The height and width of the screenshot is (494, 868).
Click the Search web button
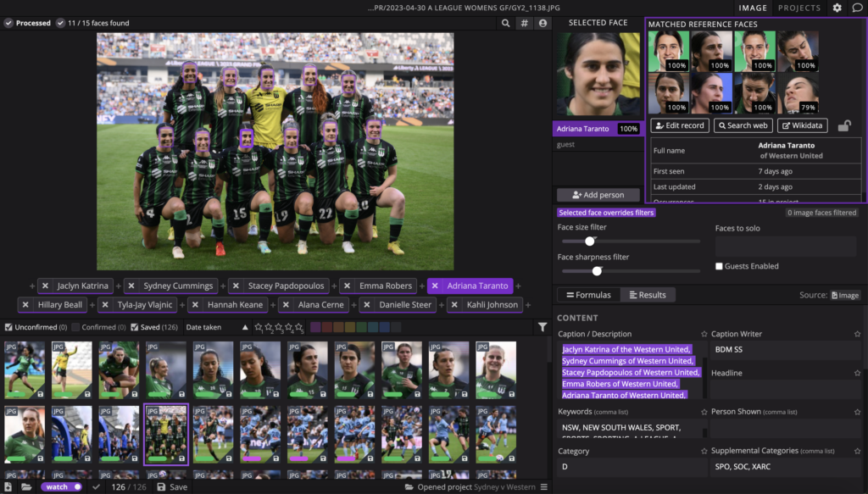743,125
